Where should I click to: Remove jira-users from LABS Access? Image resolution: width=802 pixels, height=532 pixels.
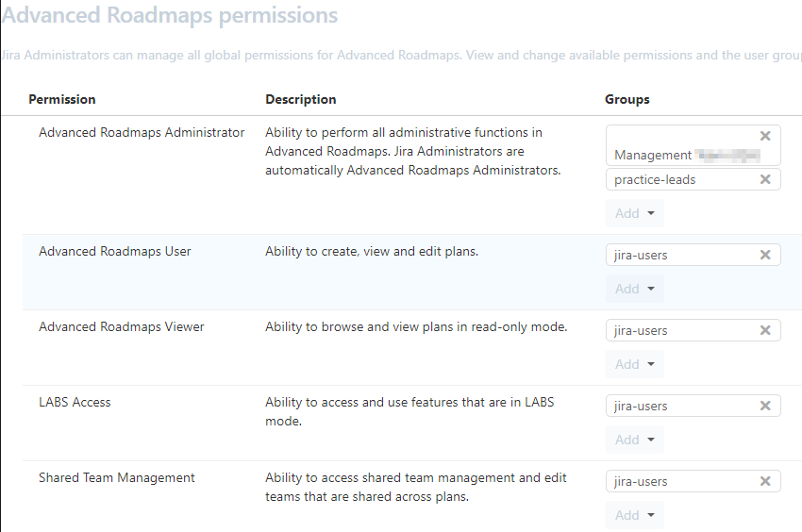click(765, 406)
